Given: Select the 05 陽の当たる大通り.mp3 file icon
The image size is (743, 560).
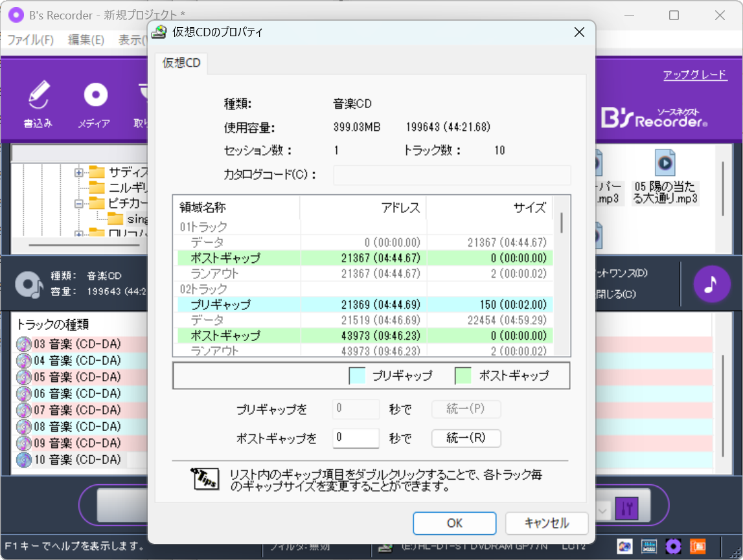Looking at the screenshot, I should [665, 162].
